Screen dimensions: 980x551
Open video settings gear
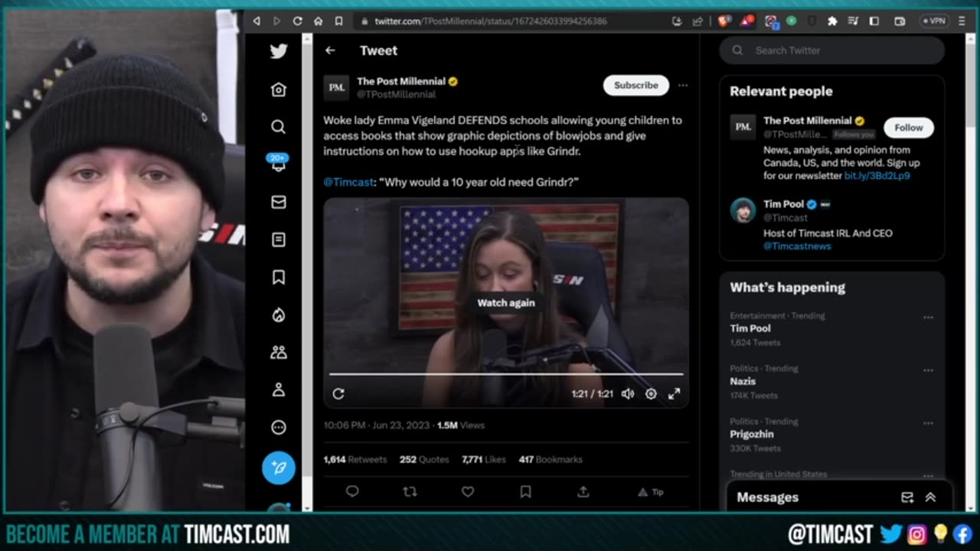[651, 393]
